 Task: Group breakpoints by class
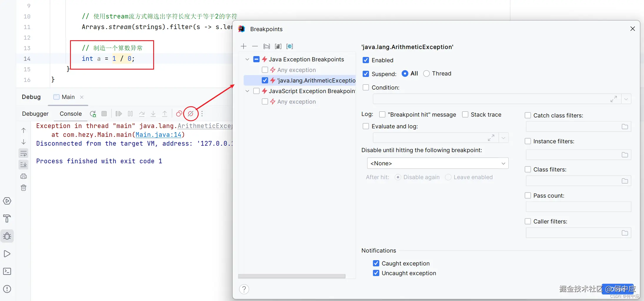290,46
